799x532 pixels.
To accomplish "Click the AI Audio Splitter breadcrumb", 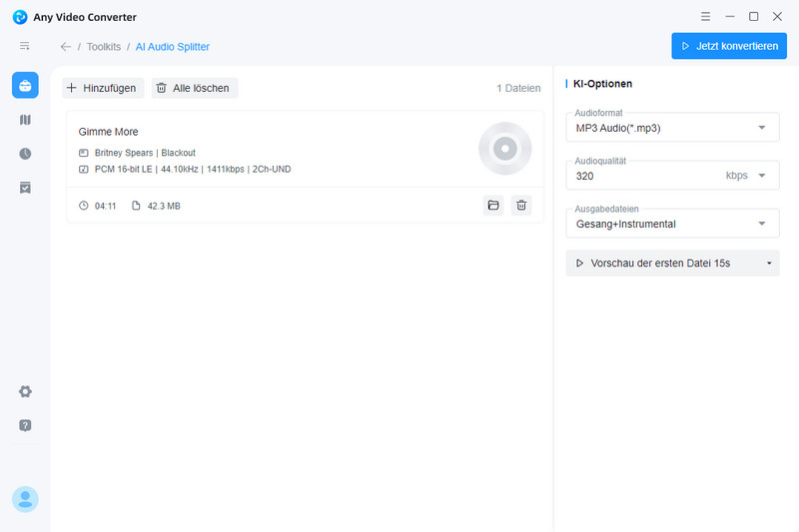I will point(172,47).
